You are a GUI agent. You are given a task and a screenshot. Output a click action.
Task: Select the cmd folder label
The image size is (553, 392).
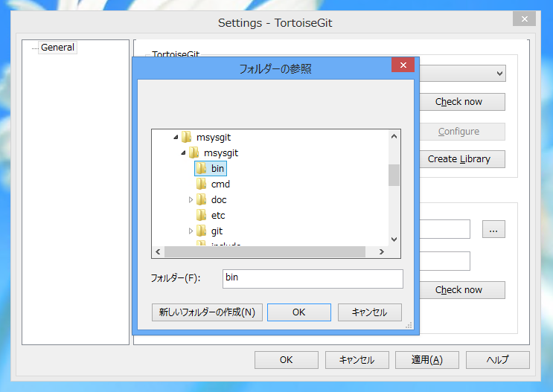click(x=220, y=184)
